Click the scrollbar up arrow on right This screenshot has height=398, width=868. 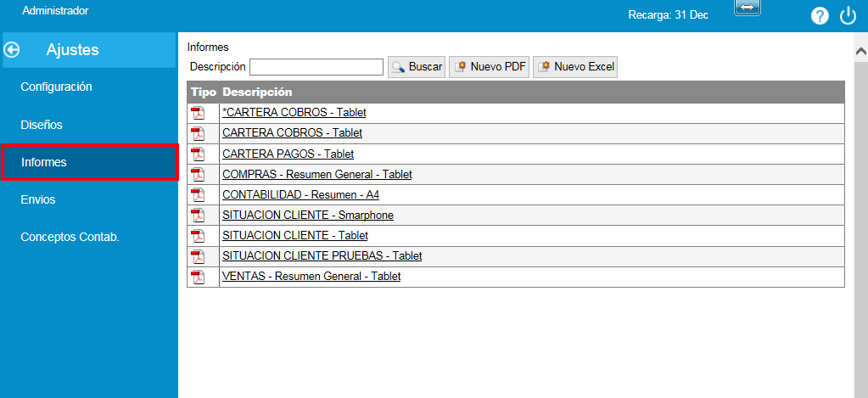click(860, 51)
